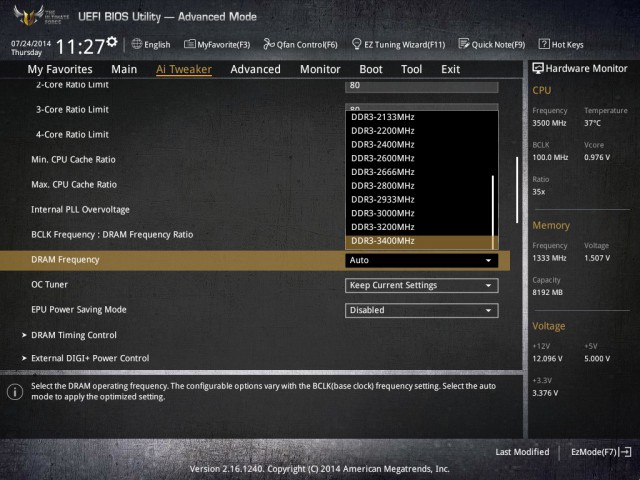Image resolution: width=640 pixels, height=480 pixels.
Task: Expand External DIGI+ Power Control submenu
Action: click(86, 358)
